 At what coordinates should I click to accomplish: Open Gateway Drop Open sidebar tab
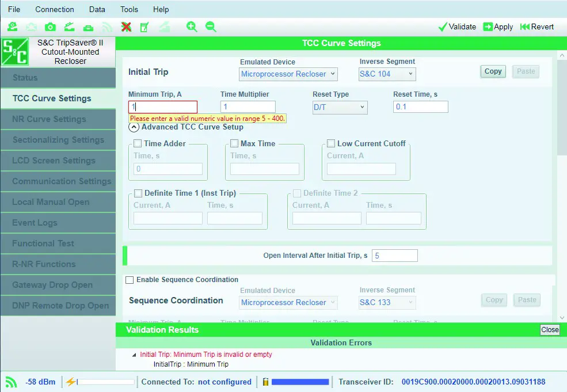coord(58,285)
